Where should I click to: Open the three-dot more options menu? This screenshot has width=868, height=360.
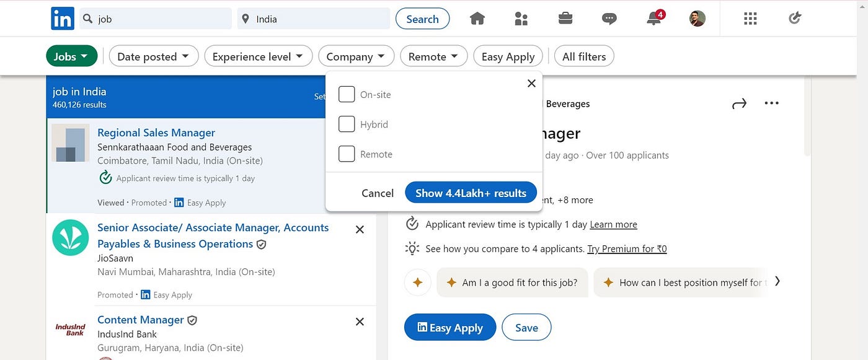[771, 103]
